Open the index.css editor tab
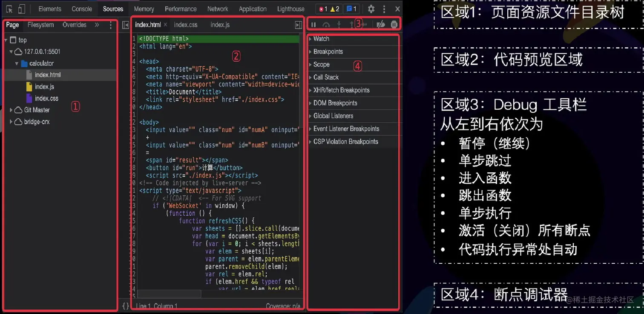Image resolution: width=644 pixels, height=314 pixels. coord(186,25)
